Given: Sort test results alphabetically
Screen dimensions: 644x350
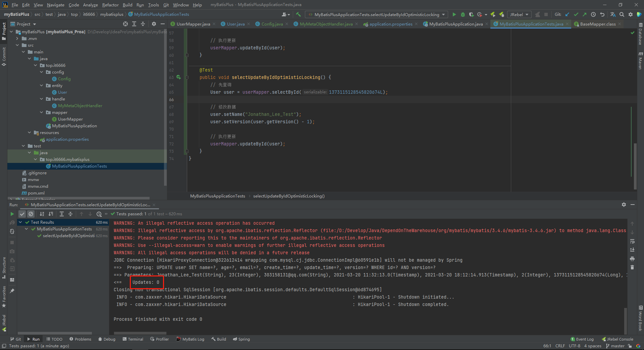Looking at the screenshot, I should tap(42, 214).
